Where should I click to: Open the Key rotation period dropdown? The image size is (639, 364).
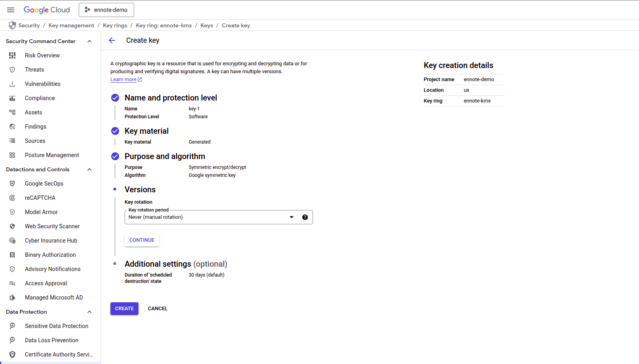218,217
